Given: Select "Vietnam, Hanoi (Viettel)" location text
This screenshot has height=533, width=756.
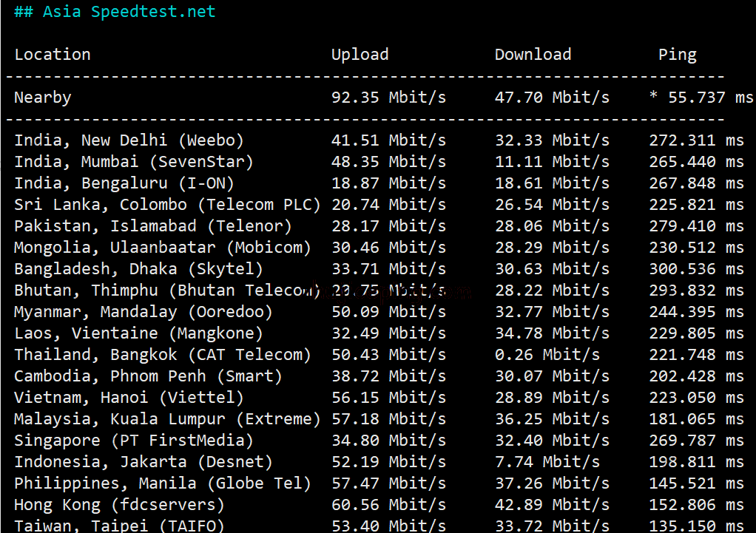Looking at the screenshot, I should tap(129, 398).
